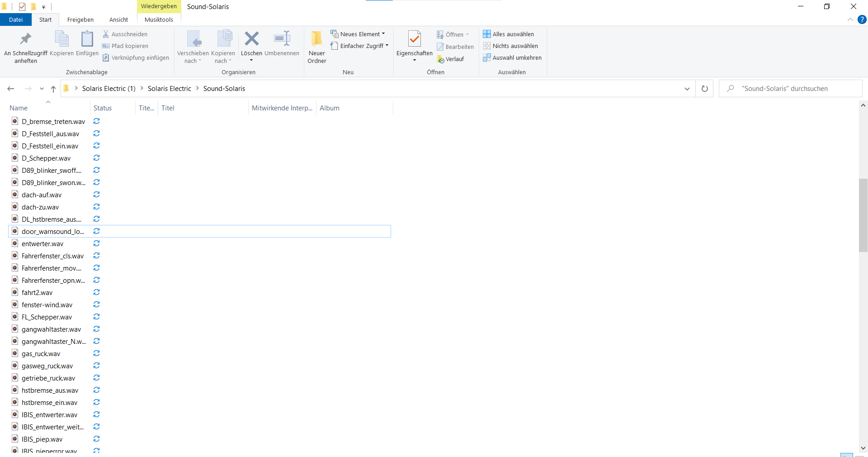Collapse the ribbon with the chevron
The width and height of the screenshot is (868, 457).
850,19
